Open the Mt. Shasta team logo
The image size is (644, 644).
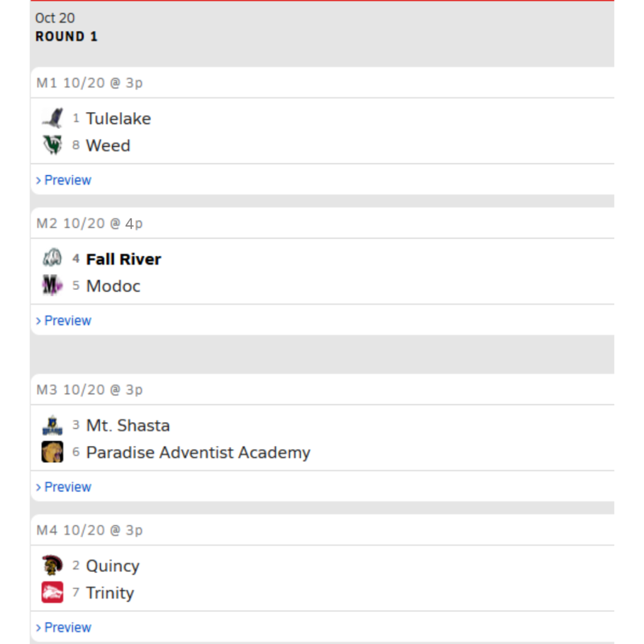[52, 425]
